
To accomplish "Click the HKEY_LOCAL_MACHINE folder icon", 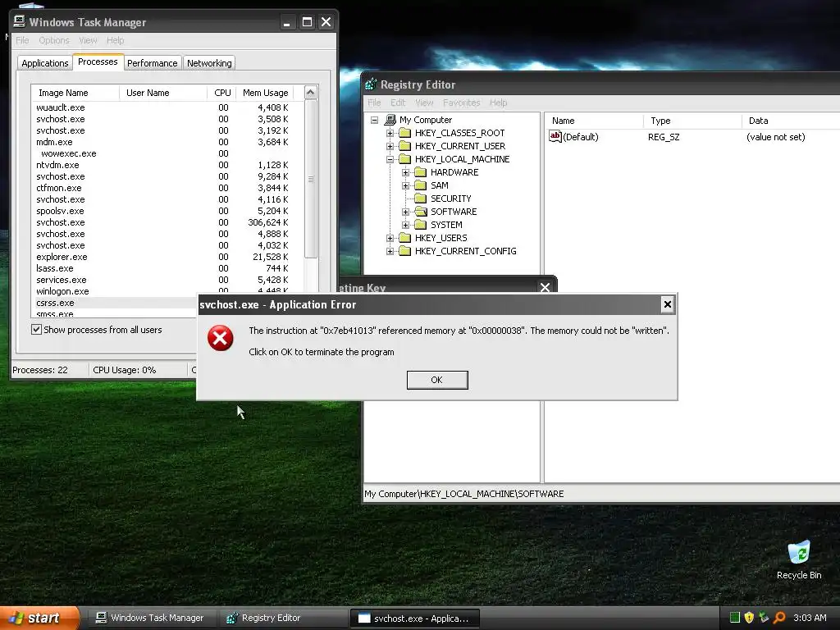I will click(x=405, y=159).
